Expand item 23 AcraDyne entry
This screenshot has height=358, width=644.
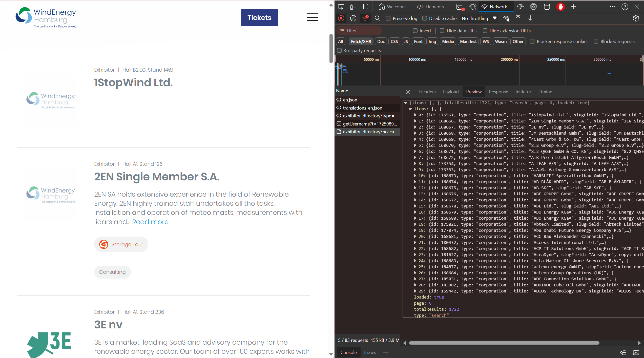pos(415,255)
